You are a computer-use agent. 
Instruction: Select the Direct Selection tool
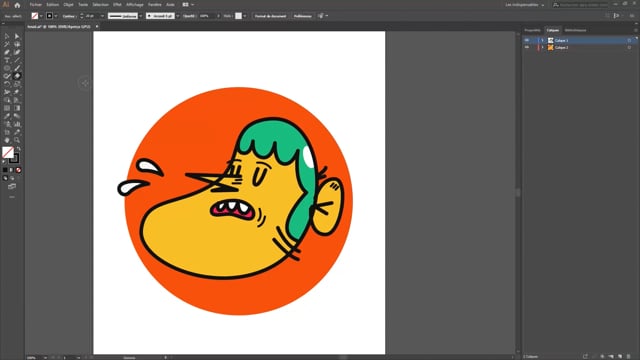click(x=17, y=36)
